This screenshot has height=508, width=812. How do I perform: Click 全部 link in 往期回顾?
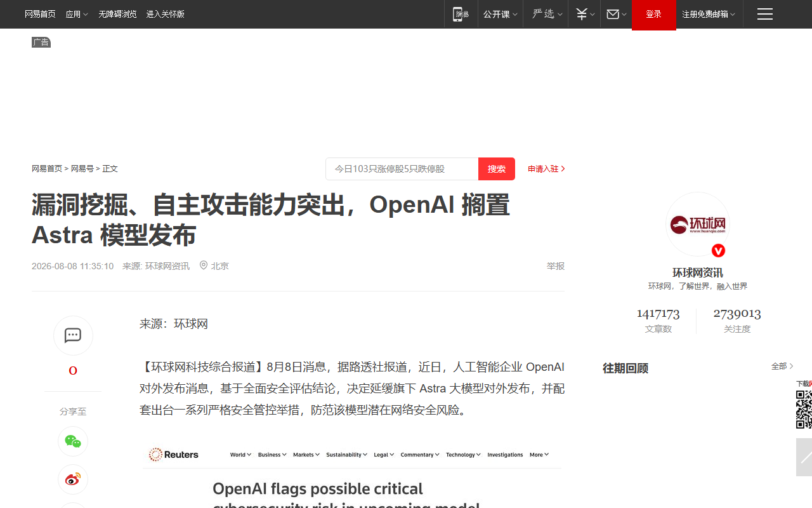[x=782, y=366]
